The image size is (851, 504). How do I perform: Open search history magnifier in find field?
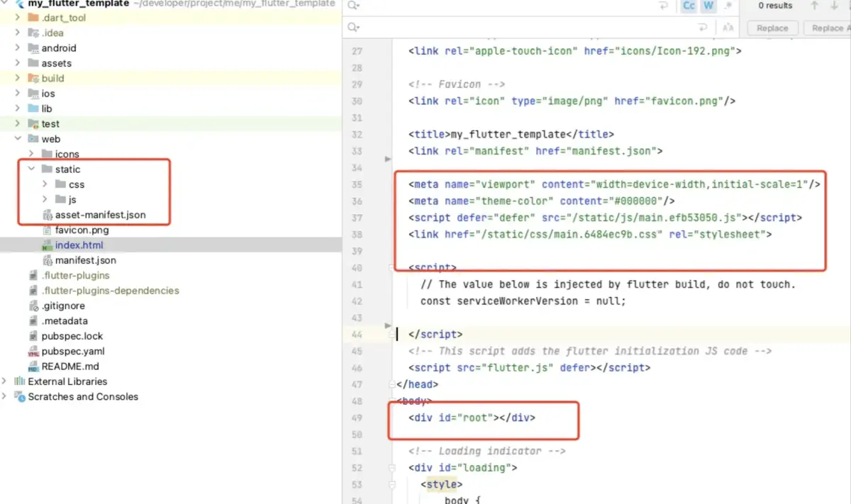click(354, 6)
